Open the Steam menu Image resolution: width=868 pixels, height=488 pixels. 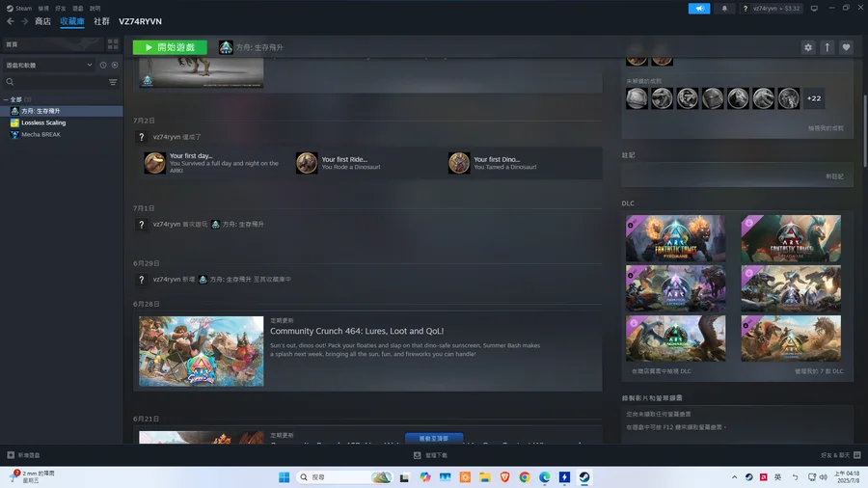tap(19, 9)
